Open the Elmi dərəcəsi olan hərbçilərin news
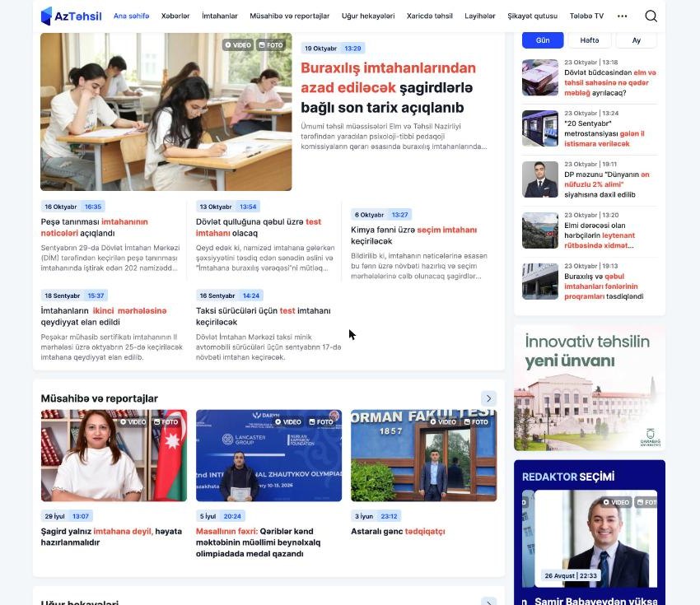 tap(600, 235)
